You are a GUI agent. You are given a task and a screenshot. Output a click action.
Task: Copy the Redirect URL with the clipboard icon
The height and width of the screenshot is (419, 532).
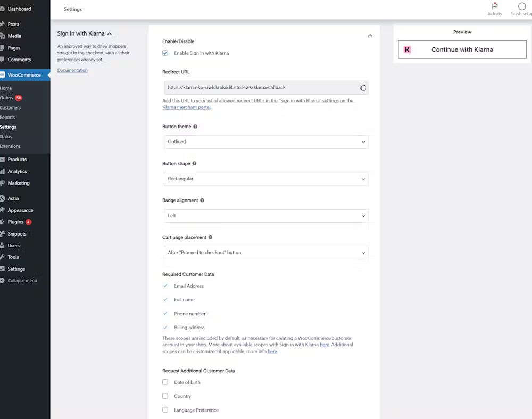coord(363,87)
